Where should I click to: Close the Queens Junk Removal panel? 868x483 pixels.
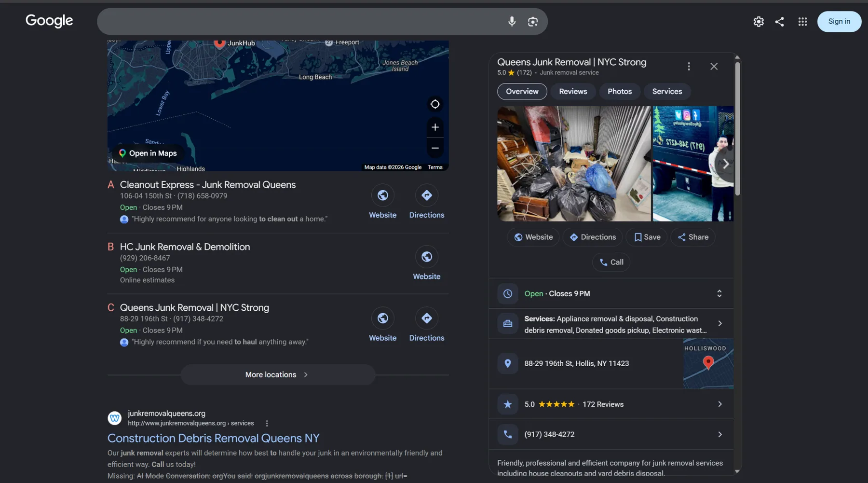pyautogui.click(x=714, y=67)
